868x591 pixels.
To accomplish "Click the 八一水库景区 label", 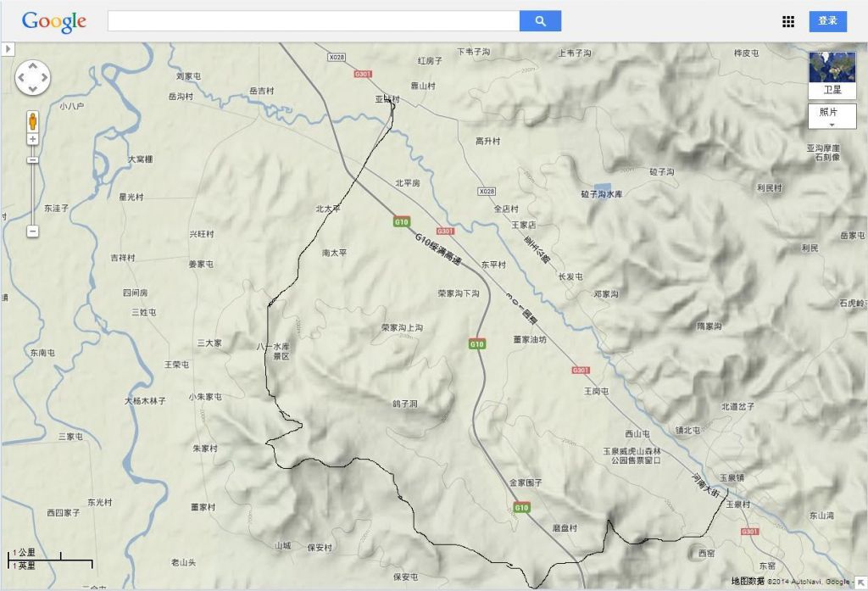I will click(x=273, y=351).
